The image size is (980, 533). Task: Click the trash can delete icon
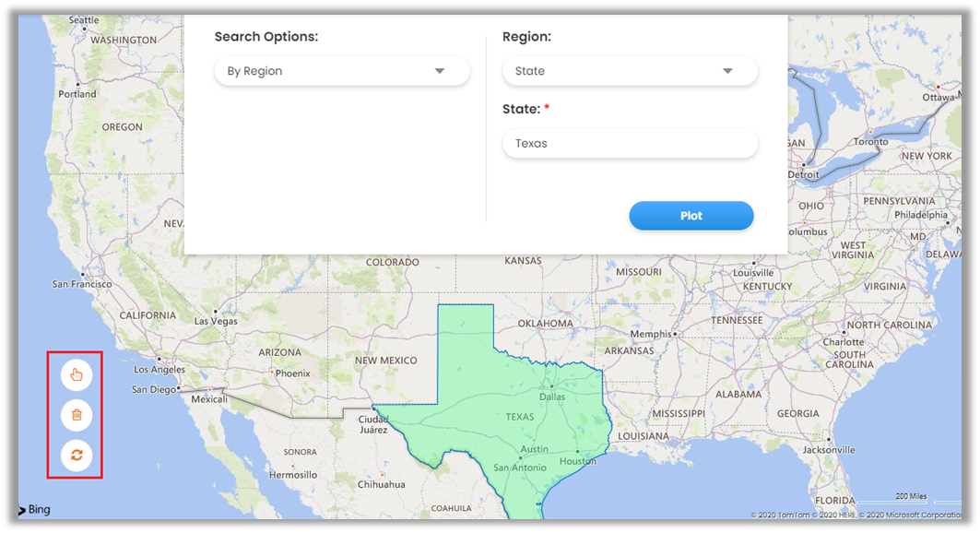click(x=77, y=415)
